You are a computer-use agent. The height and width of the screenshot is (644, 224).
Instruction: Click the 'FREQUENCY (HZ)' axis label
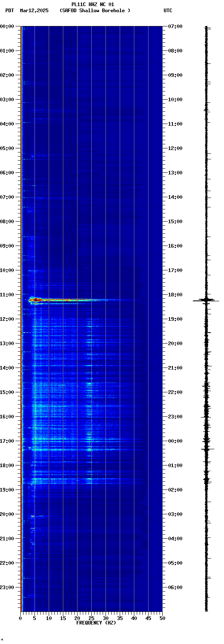point(96,623)
